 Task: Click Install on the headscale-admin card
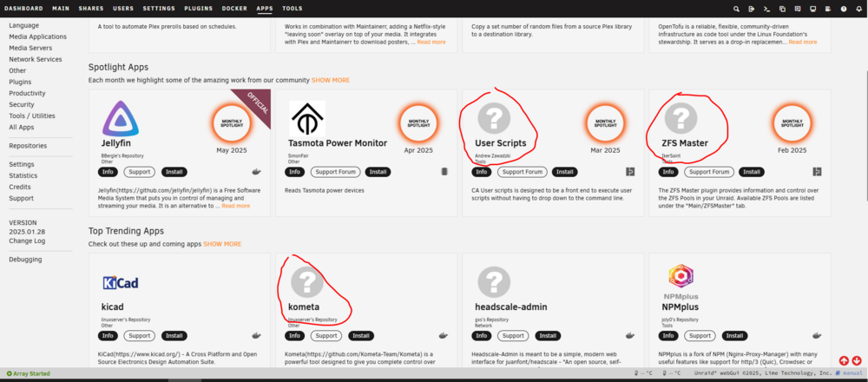pyautogui.click(x=548, y=336)
